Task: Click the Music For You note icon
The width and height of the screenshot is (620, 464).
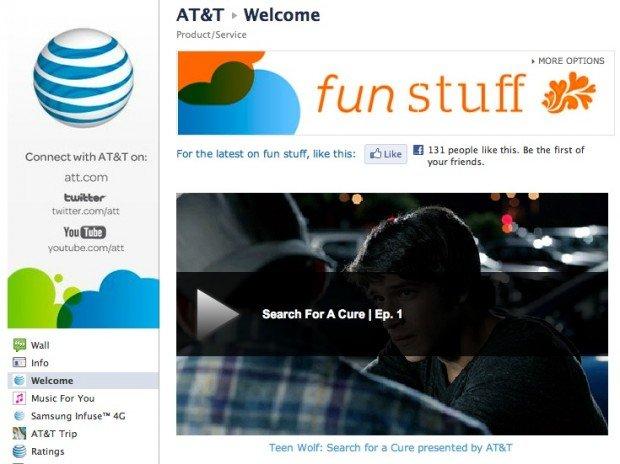Action: pos(19,398)
